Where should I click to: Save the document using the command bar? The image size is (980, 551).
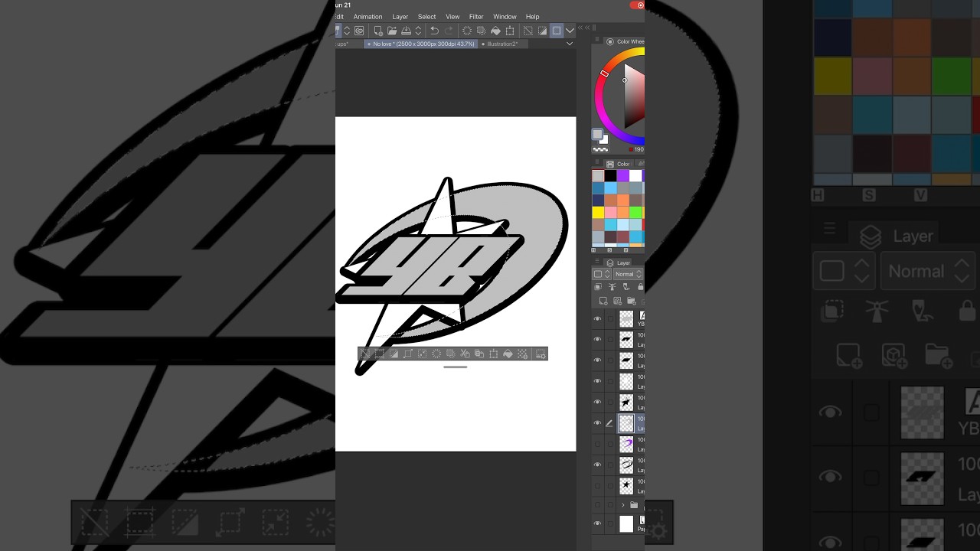tap(407, 31)
